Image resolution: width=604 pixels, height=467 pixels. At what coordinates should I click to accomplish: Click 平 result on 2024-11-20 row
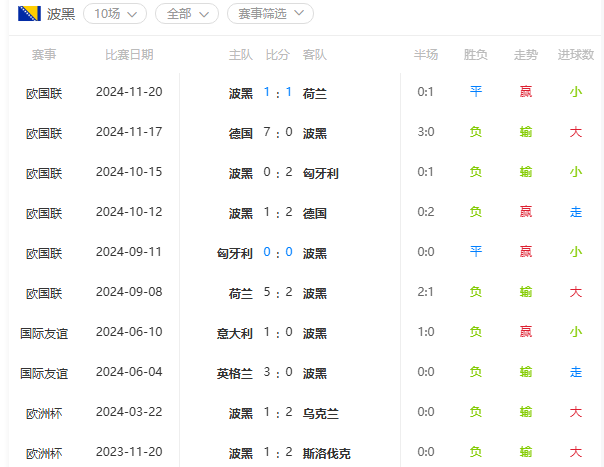(x=476, y=92)
